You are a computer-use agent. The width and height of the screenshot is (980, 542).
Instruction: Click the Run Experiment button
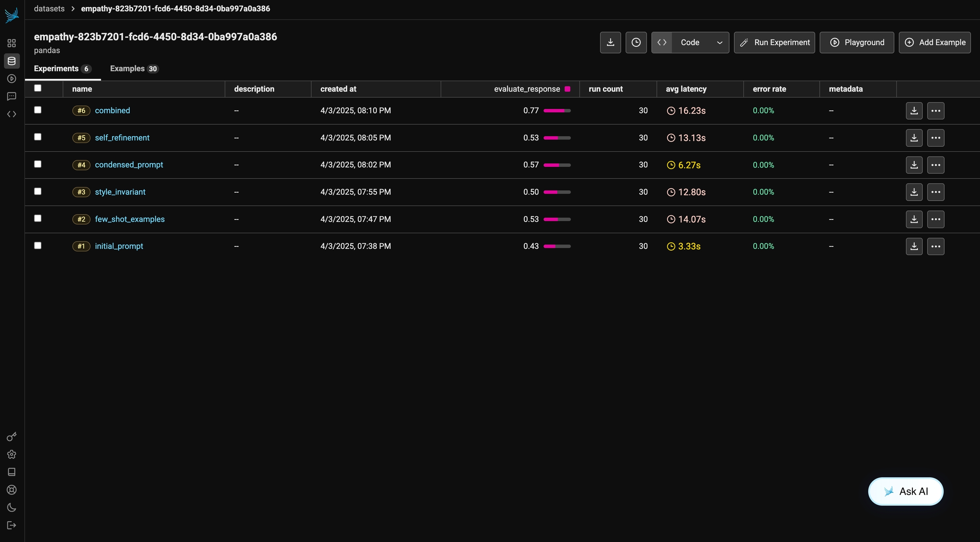click(774, 43)
